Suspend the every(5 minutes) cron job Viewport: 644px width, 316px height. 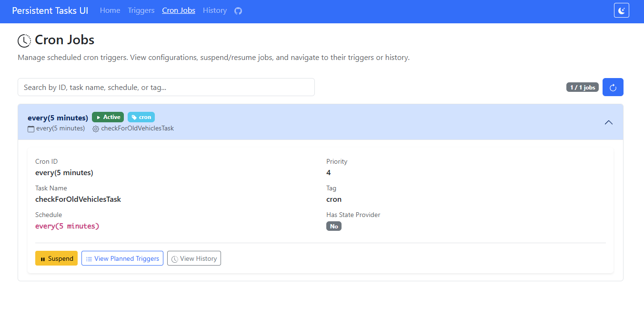(x=56, y=258)
